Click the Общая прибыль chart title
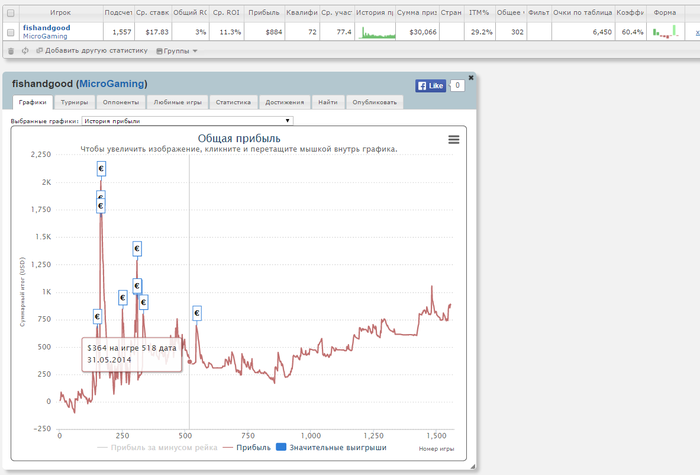Image resolution: width=700 pixels, height=475 pixels. point(239,138)
